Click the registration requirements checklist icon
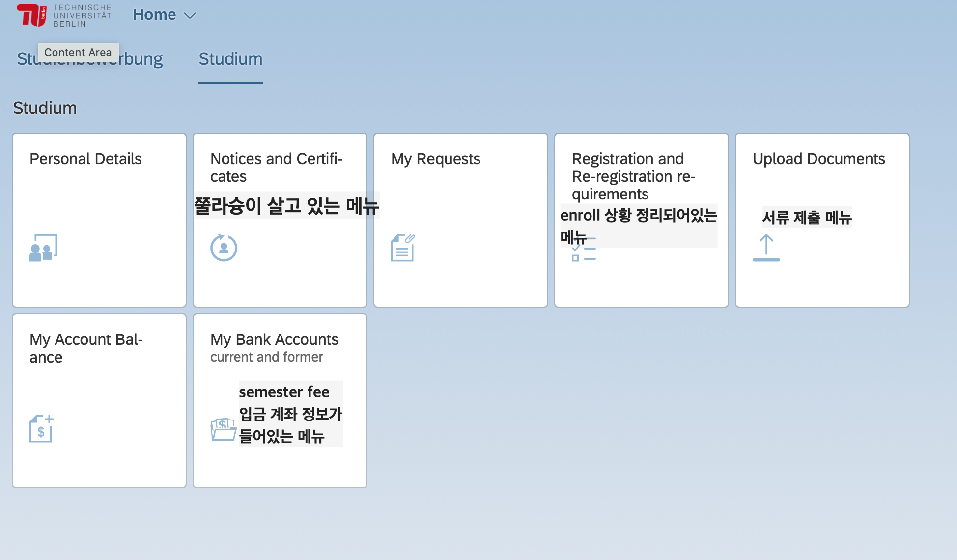 tap(584, 253)
